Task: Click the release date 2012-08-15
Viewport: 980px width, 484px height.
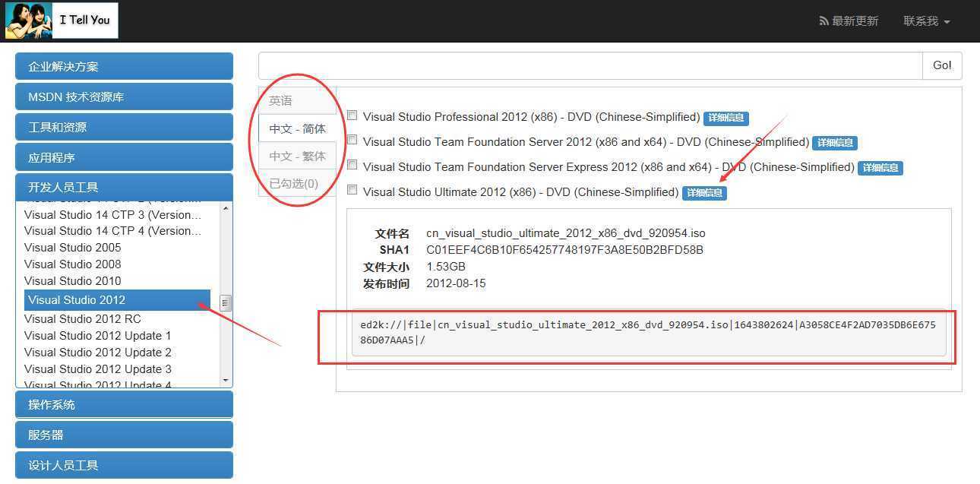Action: 456,283
